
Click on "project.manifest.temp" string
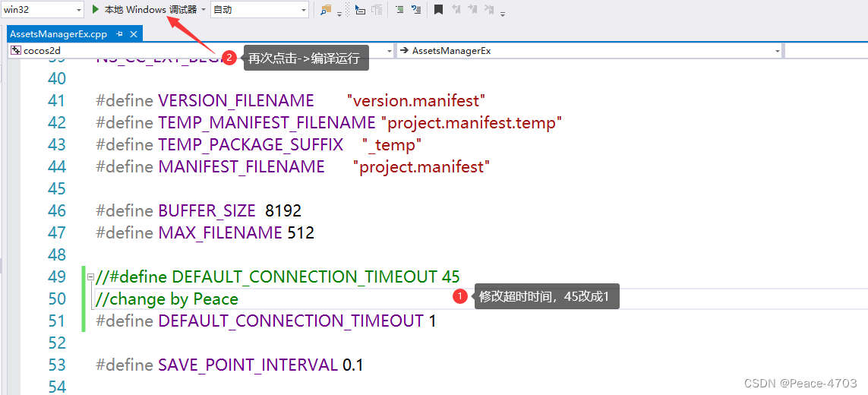coord(472,123)
